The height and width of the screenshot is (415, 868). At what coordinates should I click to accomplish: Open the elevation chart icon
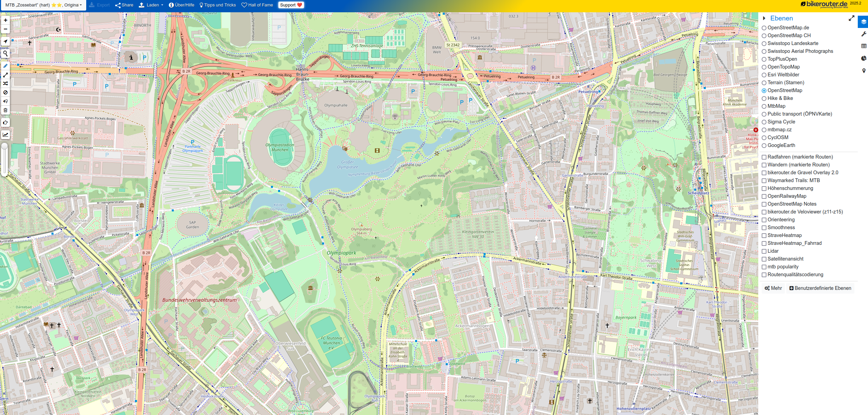(x=5, y=135)
